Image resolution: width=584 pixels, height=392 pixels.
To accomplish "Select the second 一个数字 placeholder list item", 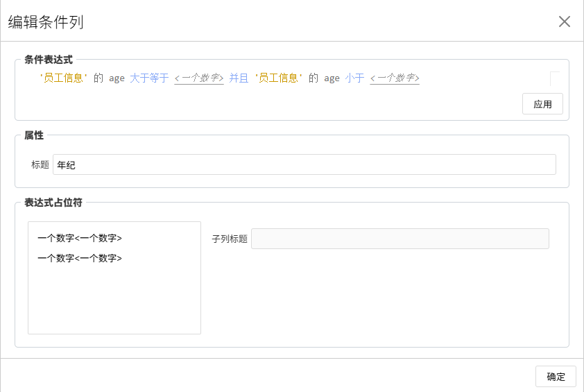I will [80, 258].
